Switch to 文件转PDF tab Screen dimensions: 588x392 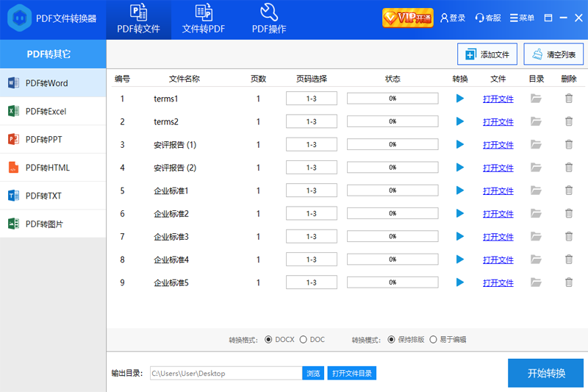tap(204, 20)
